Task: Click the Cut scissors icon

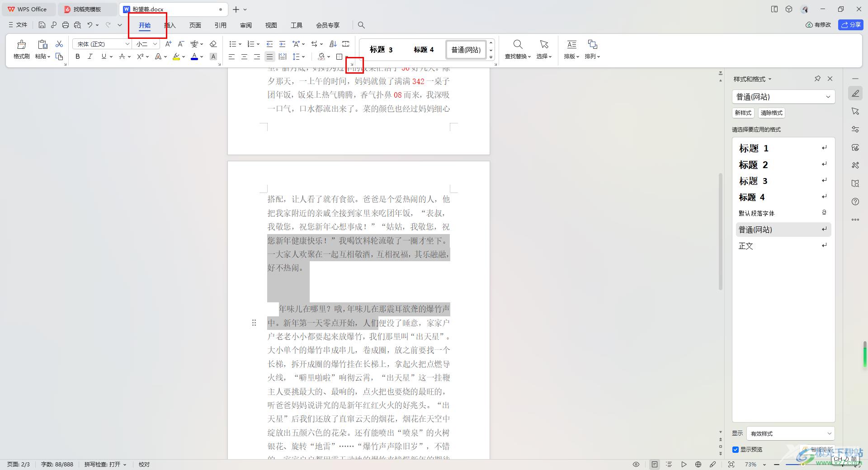Action: [59, 44]
